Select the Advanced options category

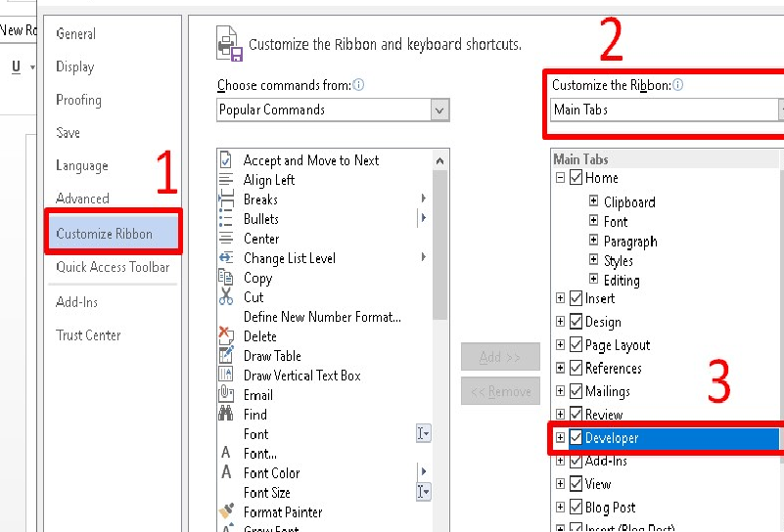point(82,199)
